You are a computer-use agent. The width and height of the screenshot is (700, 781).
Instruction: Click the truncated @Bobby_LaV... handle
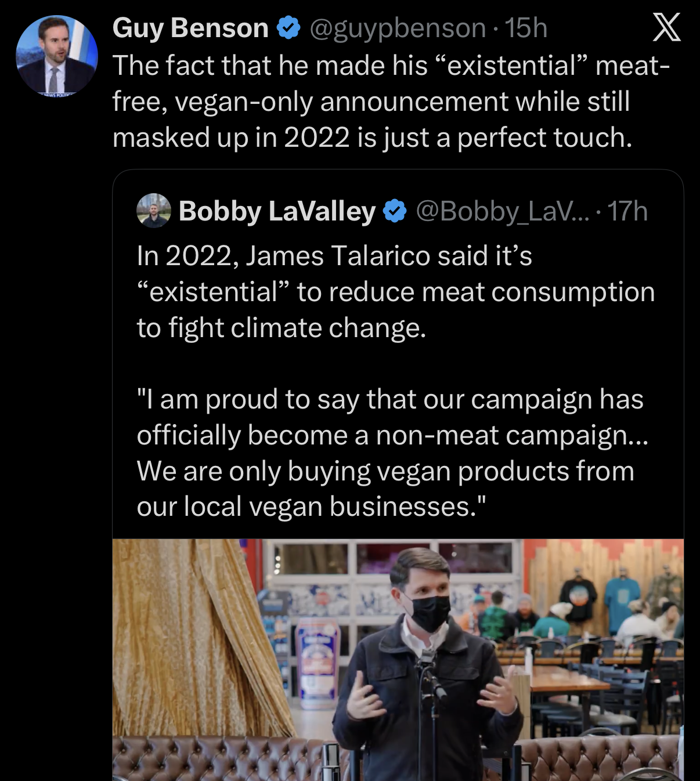(x=502, y=211)
